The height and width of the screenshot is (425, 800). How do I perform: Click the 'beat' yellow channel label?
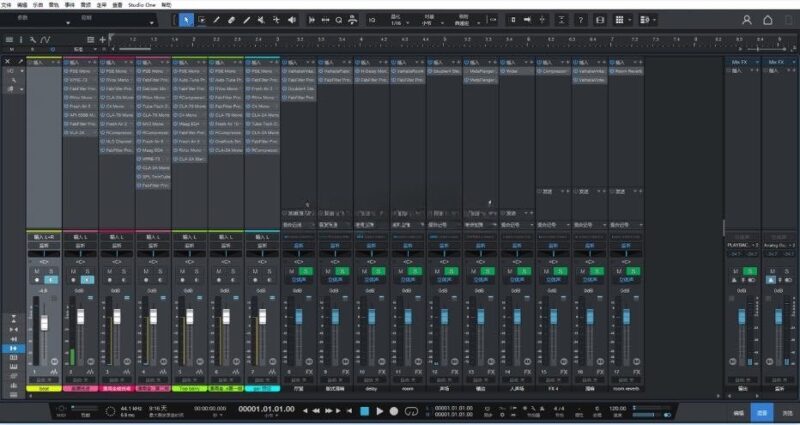pos(44,388)
